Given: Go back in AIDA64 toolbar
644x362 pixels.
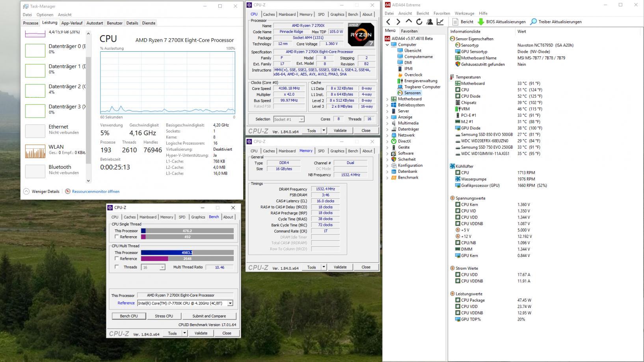Looking at the screenshot, I should (388, 22).
